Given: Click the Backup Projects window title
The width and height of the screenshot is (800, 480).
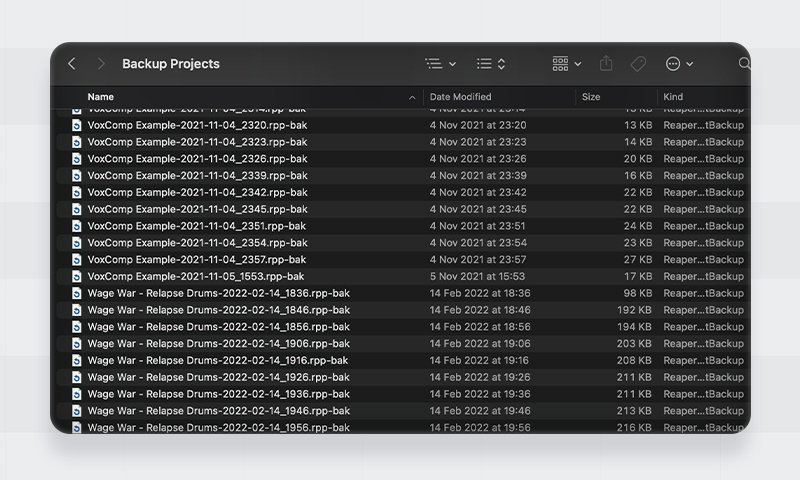Looking at the screenshot, I should pyautogui.click(x=171, y=64).
